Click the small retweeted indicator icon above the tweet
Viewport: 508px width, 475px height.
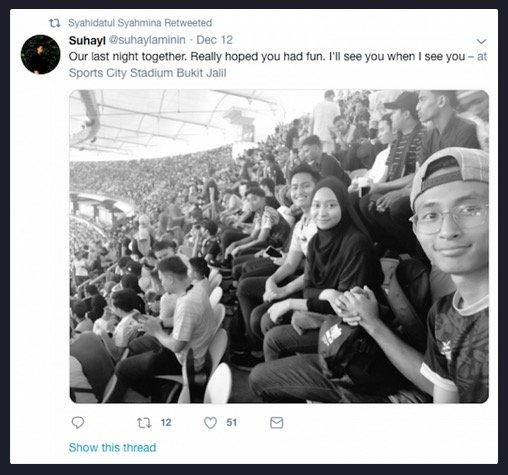tap(54, 23)
